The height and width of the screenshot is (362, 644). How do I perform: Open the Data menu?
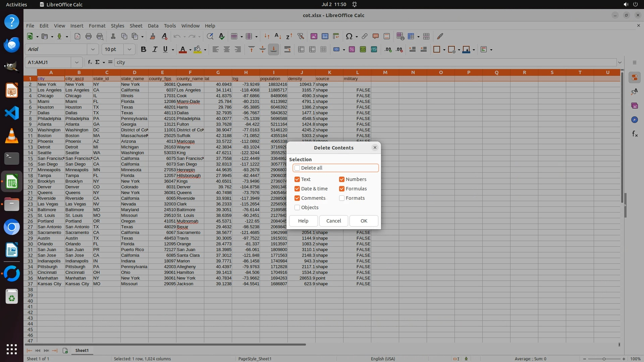[153, 26]
